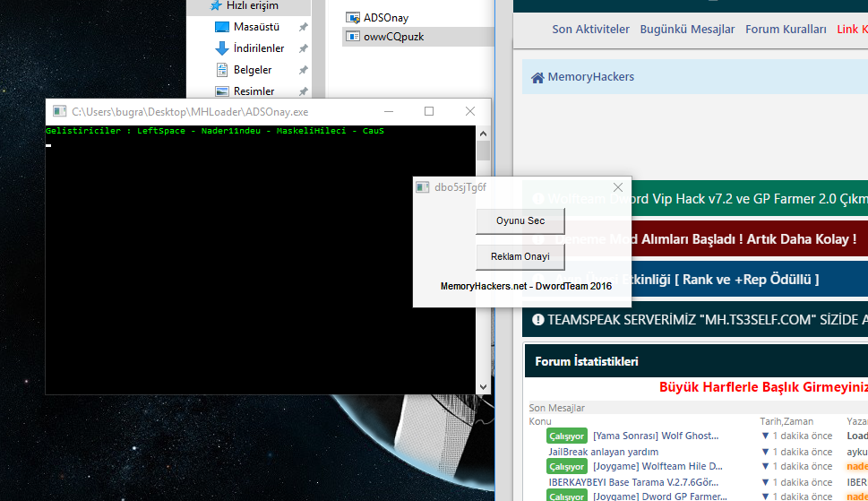Minimize the ADSOnay.exe console window
Image resolution: width=868 pixels, height=501 pixels.
pos(389,111)
